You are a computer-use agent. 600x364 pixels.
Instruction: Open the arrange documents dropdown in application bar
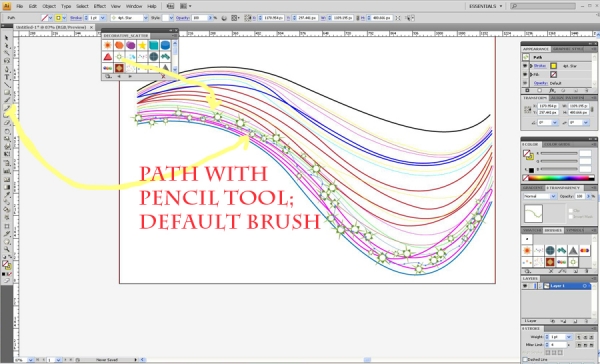tap(186, 6)
